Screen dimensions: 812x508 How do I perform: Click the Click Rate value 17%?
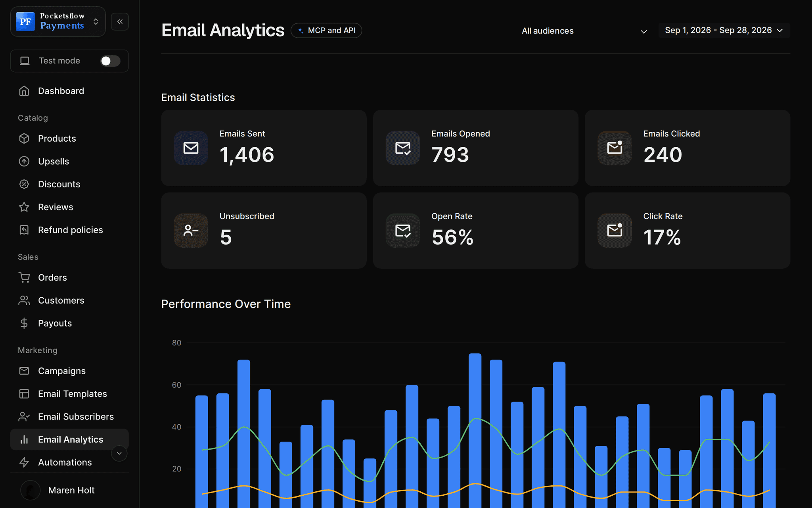(662, 237)
